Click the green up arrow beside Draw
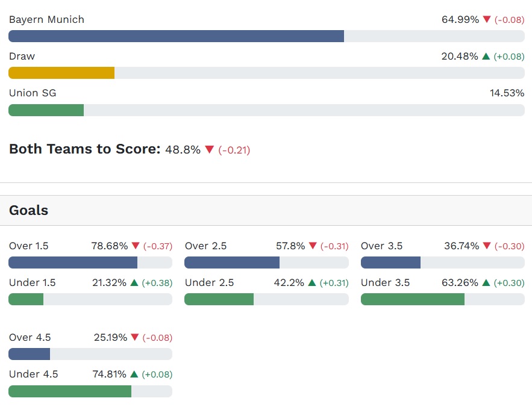This screenshot has width=532, height=410. click(486, 57)
